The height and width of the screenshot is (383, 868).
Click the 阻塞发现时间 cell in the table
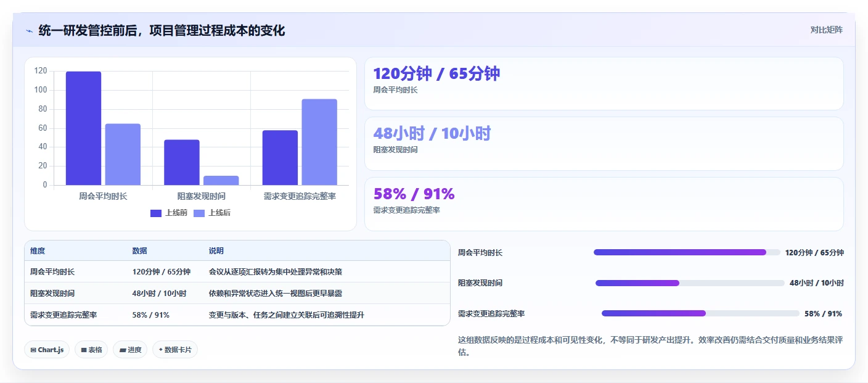[52, 293]
